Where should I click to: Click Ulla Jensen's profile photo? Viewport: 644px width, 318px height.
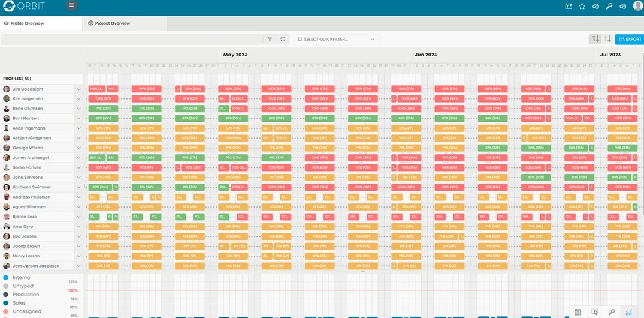coord(7,236)
